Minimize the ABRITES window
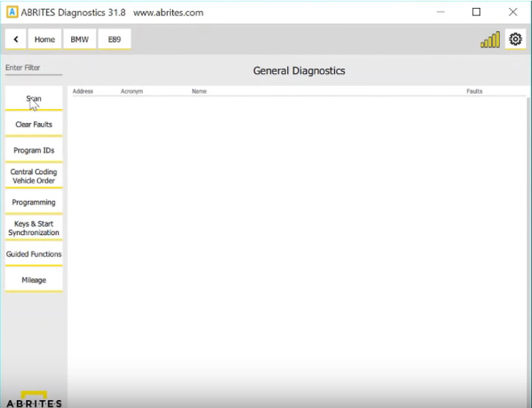This screenshot has width=532, height=408. click(x=440, y=12)
